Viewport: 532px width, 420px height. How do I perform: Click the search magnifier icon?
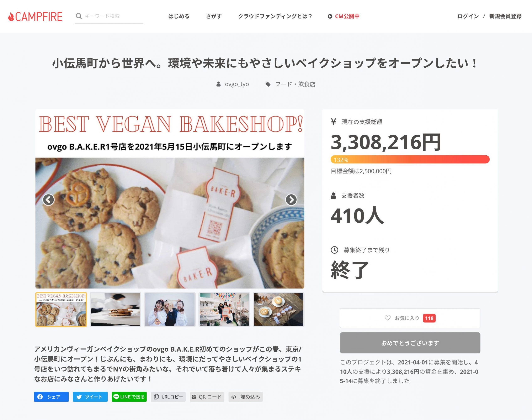(79, 16)
